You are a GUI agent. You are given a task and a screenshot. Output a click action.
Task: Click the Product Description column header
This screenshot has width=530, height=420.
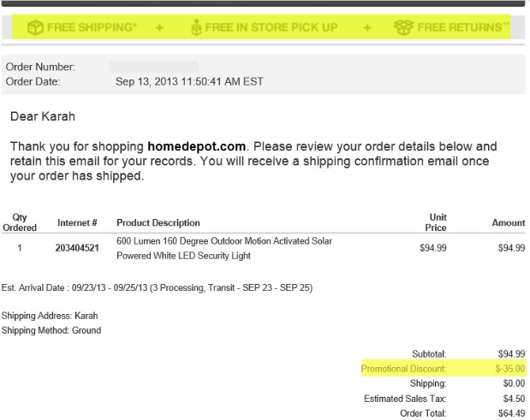[x=158, y=223]
